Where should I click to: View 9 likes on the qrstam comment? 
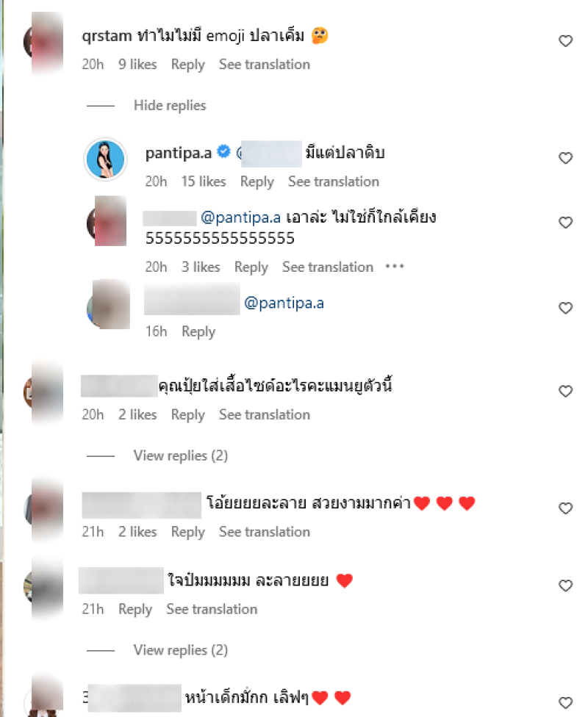[137, 65]
